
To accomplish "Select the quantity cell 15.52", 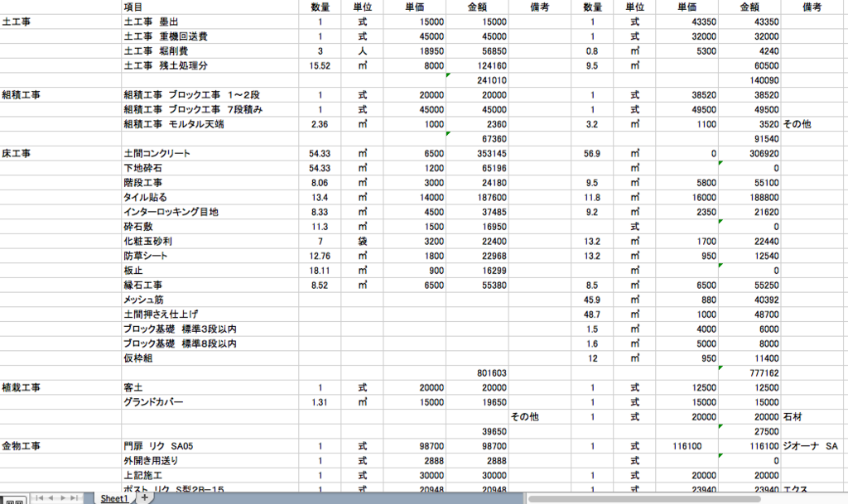I will pos(320,66).
